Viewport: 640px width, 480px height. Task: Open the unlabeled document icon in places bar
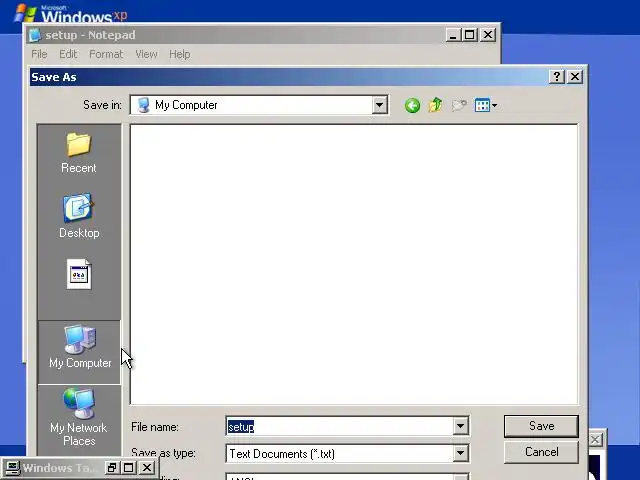(79, 274)
